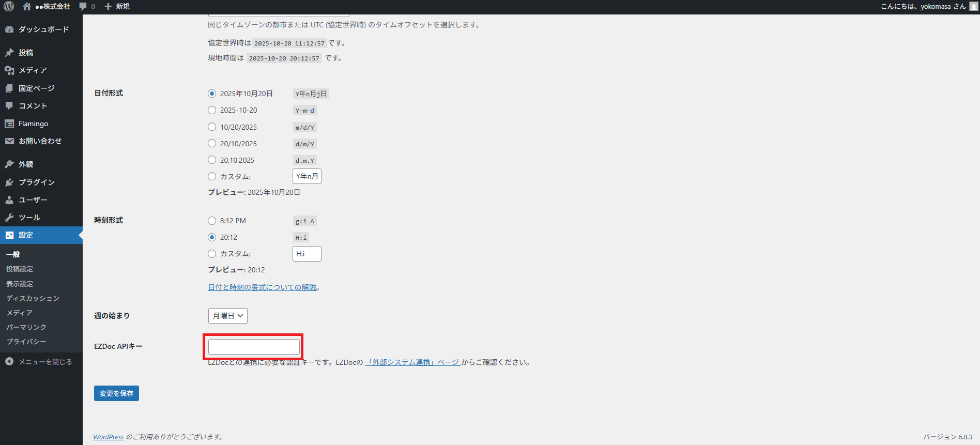This screenshot has width=980, height=445.
Task: Click こんにちは、yokomasa さん account link
Action: [x=923, y=6]
